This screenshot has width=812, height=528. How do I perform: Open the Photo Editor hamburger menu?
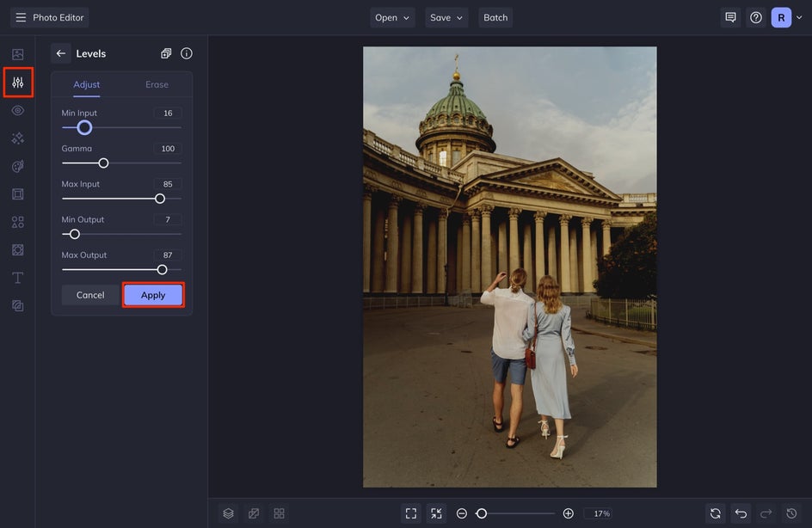21,17
